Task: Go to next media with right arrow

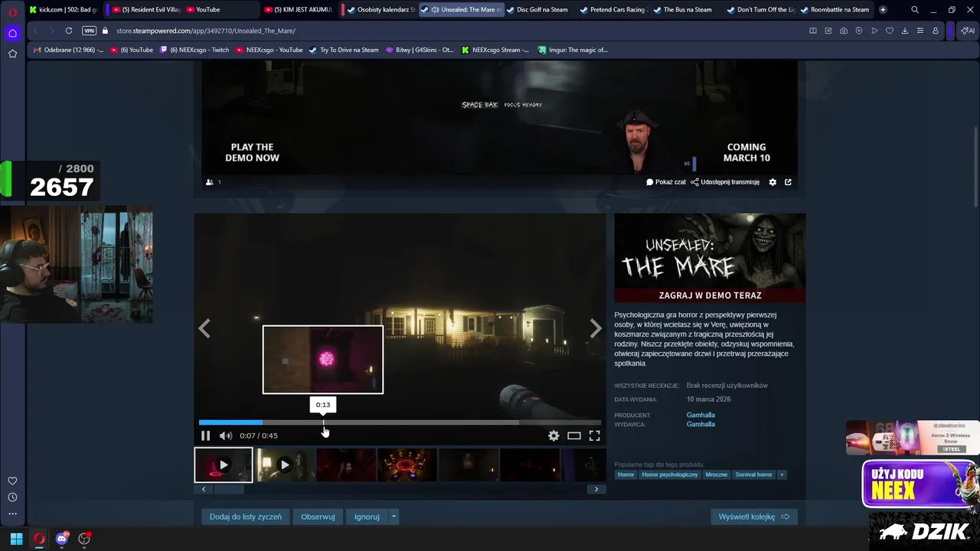Action: pyautogui.click(x=596, y=328)
